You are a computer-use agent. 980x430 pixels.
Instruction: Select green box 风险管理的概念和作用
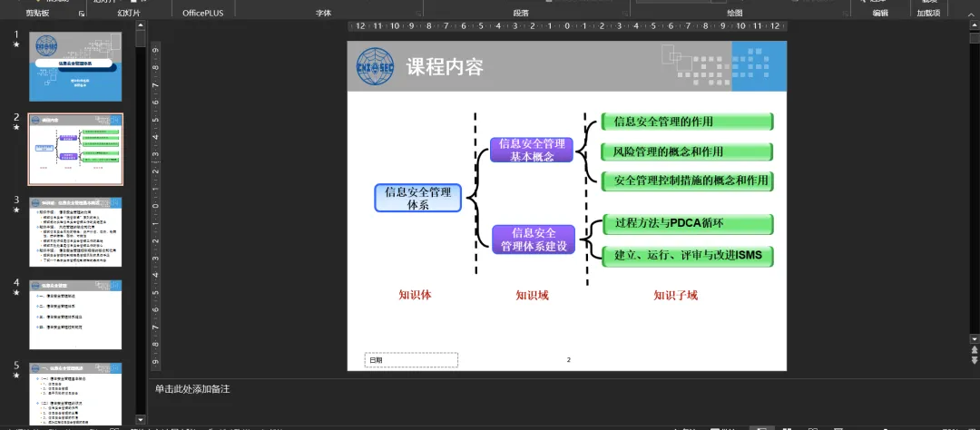(687, 151)
